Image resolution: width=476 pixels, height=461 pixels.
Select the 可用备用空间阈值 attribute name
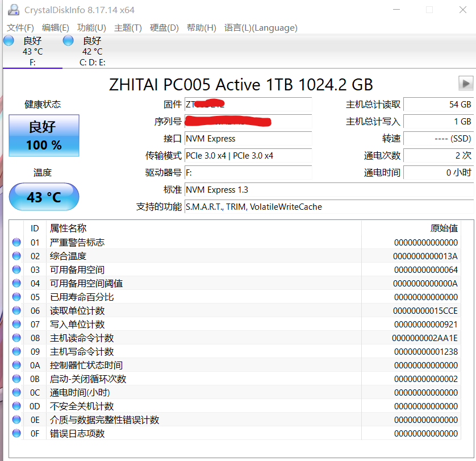(86, 283)
